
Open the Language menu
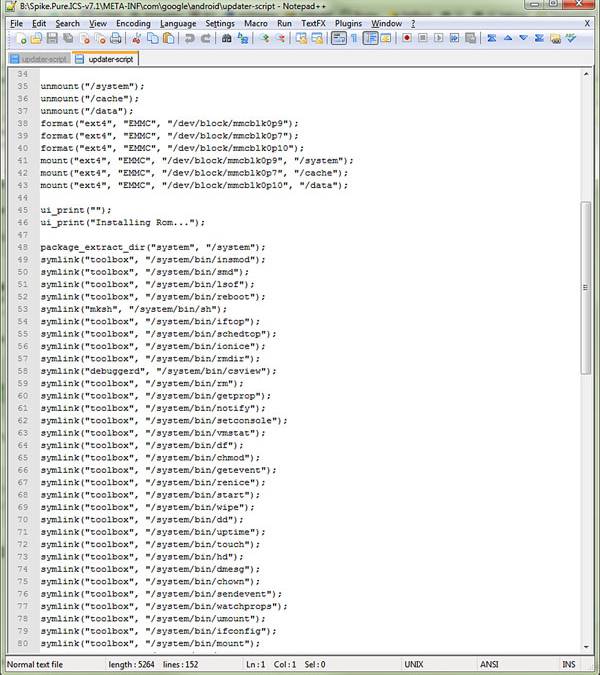(x=178, y=24)
